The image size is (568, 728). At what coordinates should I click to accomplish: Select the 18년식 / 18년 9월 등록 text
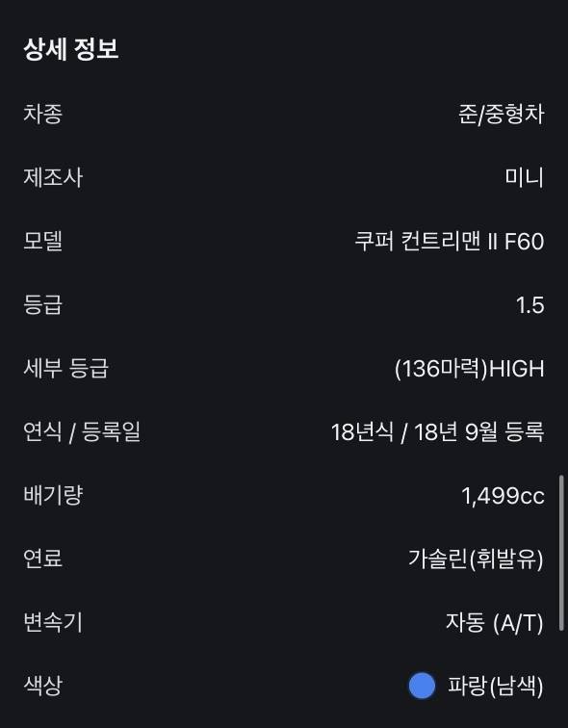[438, 431]
